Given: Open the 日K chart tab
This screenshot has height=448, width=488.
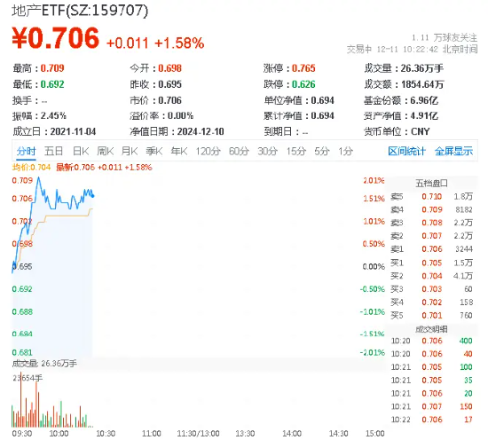Looking at the screenshot, I should 81,152.
